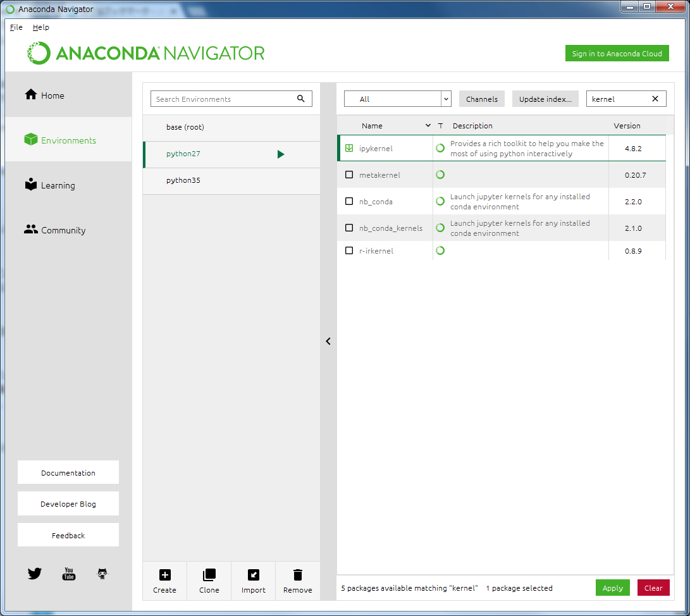Open the Feedback button

click(x=68, y=535)
